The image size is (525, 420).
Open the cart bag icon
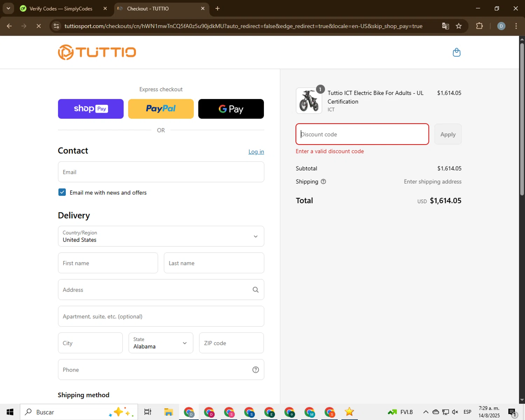pos(456,52)
